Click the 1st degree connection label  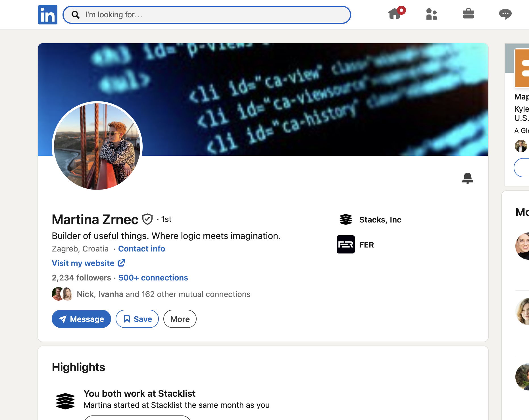(166, 219)
